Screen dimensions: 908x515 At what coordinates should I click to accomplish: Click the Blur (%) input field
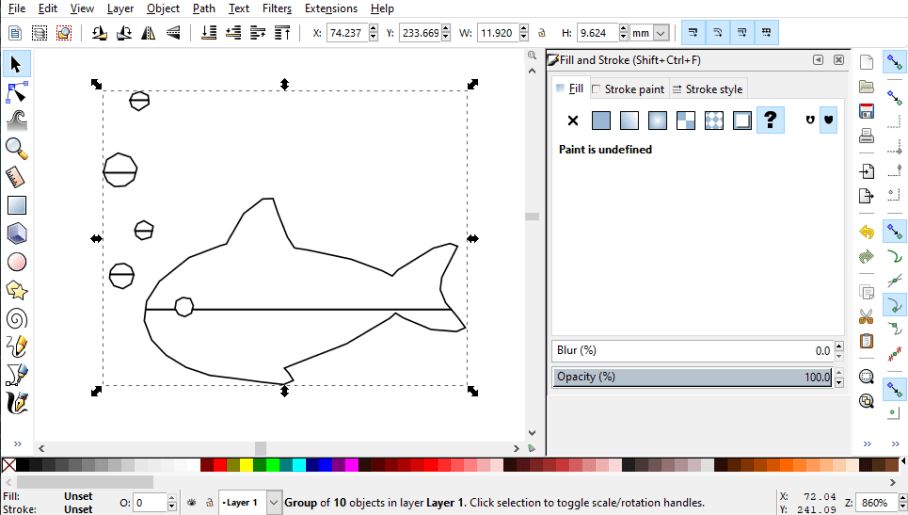pos(690,350)
